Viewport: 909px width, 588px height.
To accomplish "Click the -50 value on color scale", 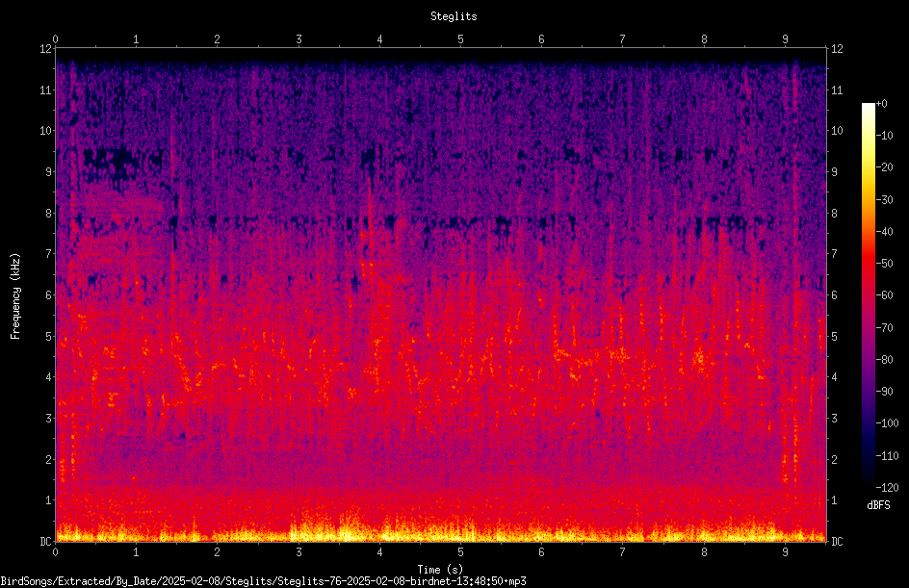I will [x=884, y=264].
